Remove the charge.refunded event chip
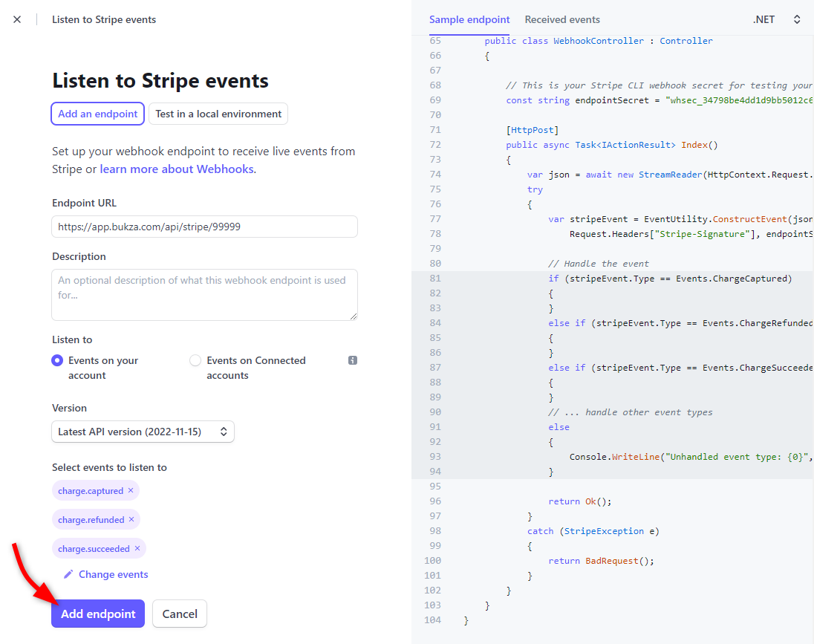The height and width of the screenshot is (644, 814). [131, 520]
